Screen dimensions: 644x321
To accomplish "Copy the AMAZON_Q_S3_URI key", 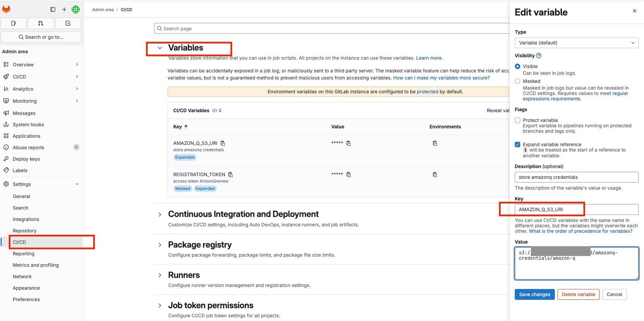I will click(x=223, y=143).
